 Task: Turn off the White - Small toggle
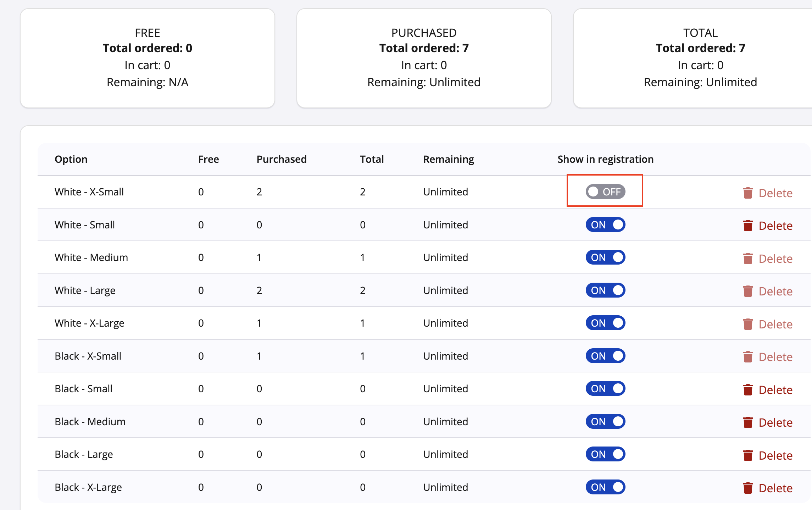605,224
